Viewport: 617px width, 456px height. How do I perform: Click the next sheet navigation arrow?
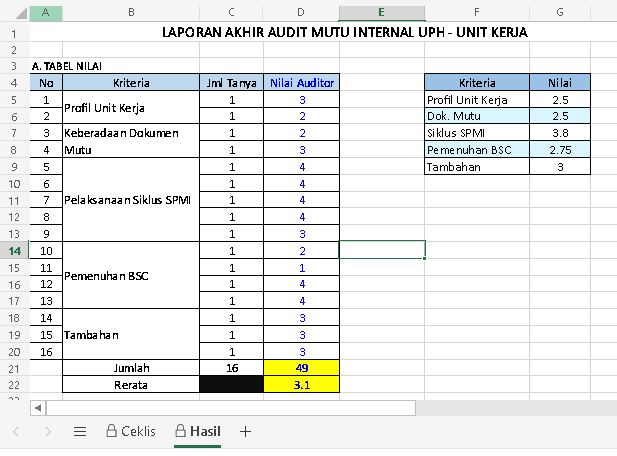point(47,432)
